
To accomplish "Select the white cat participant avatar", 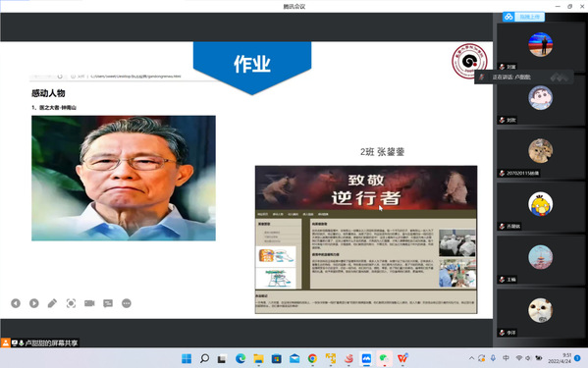I will click(x=540, y=310).
